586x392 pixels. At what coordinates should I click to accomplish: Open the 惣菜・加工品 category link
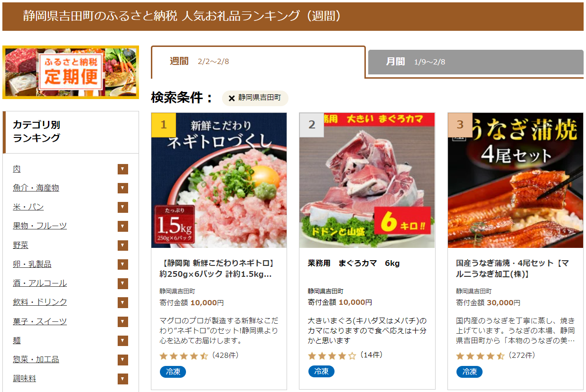pyautogui.click(x=36, y=359)
